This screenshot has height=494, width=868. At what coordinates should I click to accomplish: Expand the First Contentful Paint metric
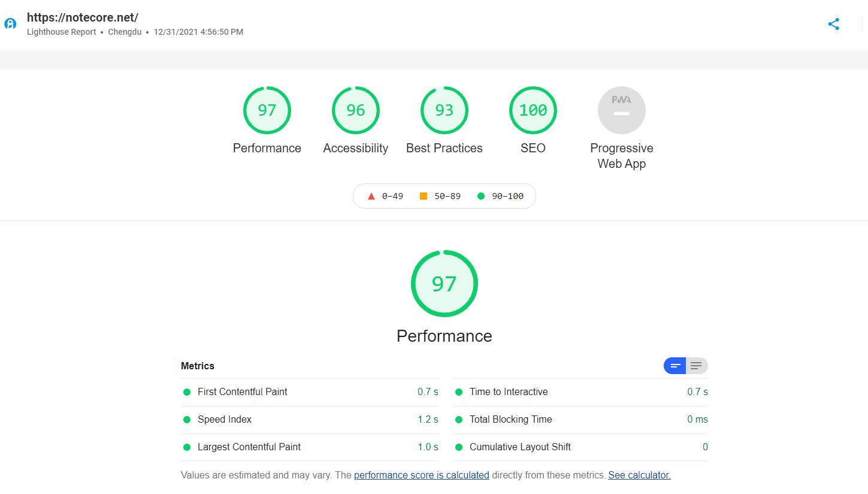pos(243,392)
